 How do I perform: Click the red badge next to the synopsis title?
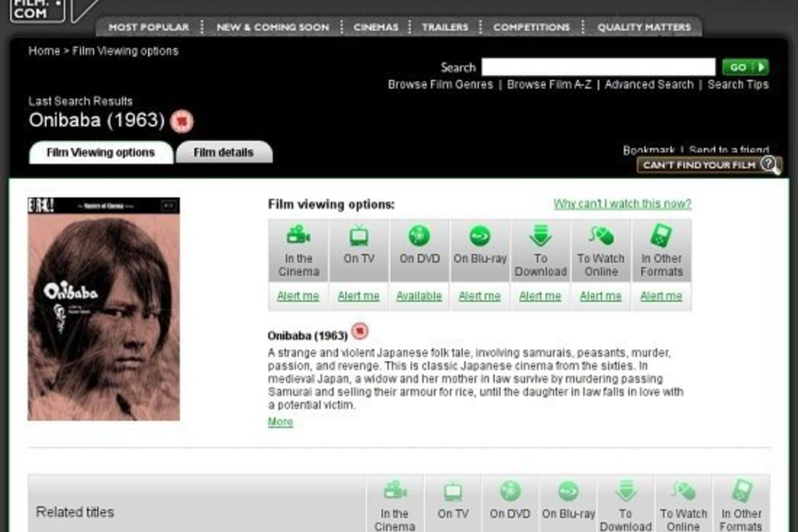point(360,331)
